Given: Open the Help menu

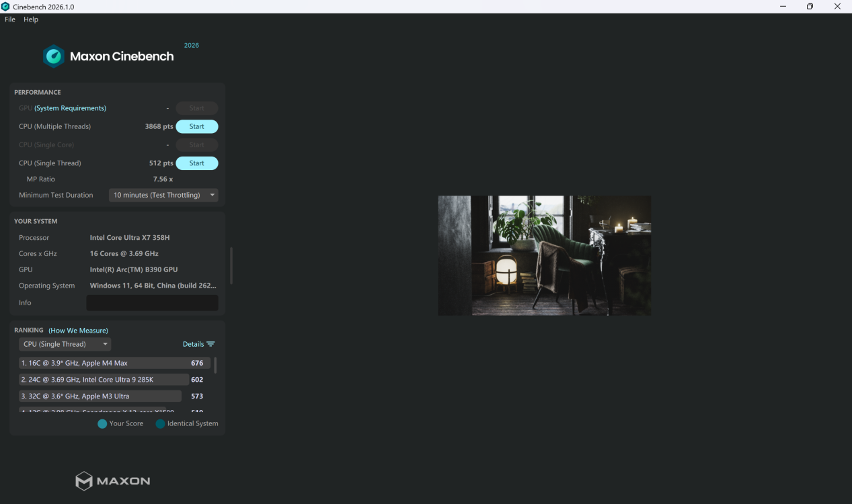Looking at the screenshot, I should 31,19.
